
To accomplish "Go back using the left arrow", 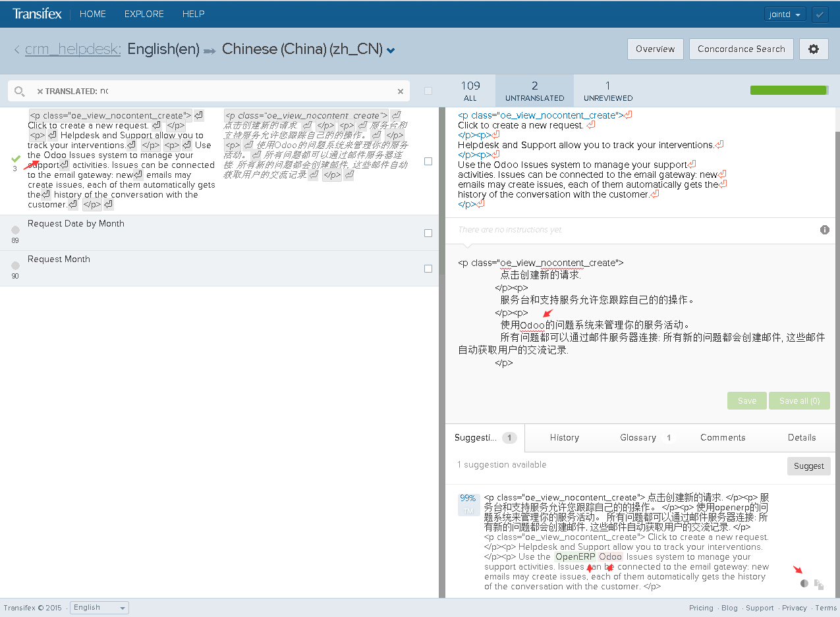I will pos(16,49).
